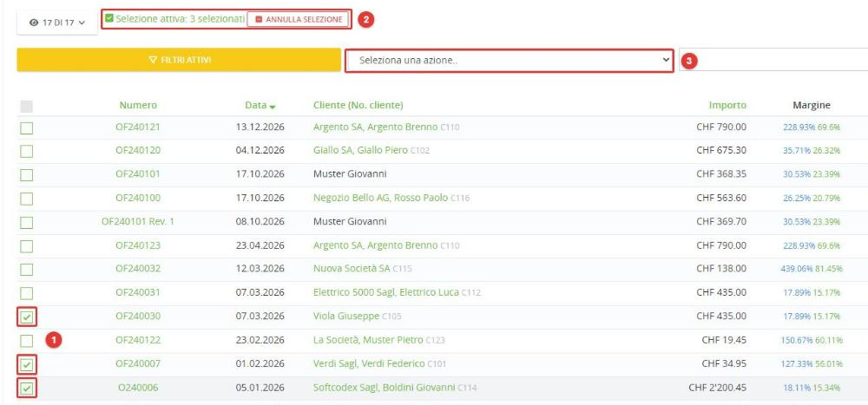Click the Margine column header
Screen dimensions: 868x405
(812, 105)
